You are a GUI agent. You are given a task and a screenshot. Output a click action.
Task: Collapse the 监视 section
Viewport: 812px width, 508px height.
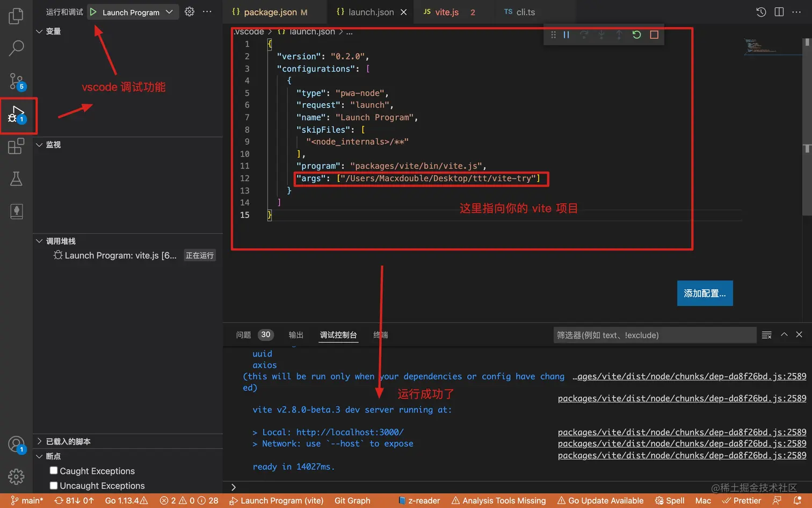click(39, 145)
